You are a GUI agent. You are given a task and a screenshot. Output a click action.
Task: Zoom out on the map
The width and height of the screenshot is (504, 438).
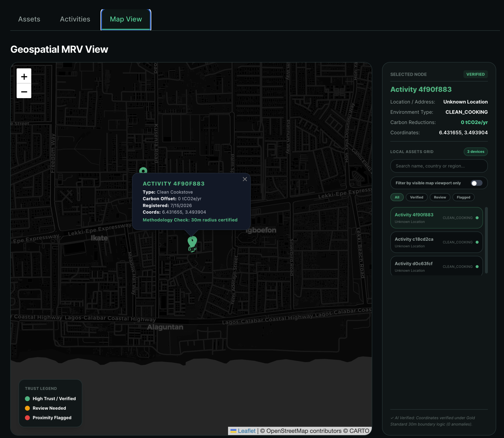point(24,92)
